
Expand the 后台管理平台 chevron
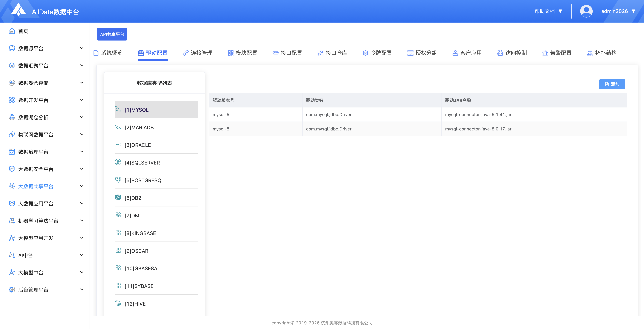click(82, 289)
